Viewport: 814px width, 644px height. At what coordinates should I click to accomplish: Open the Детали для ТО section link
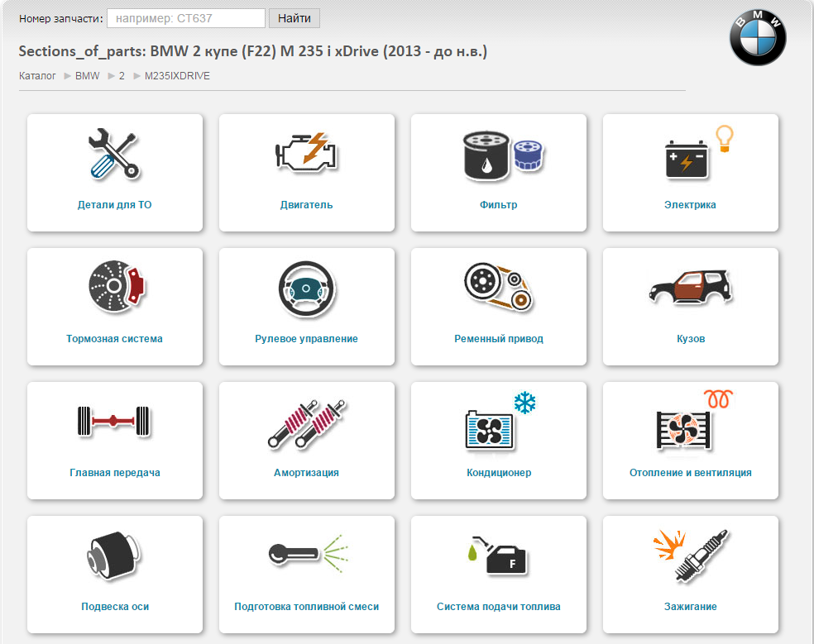pyautogui.click(x=115, y=204)
